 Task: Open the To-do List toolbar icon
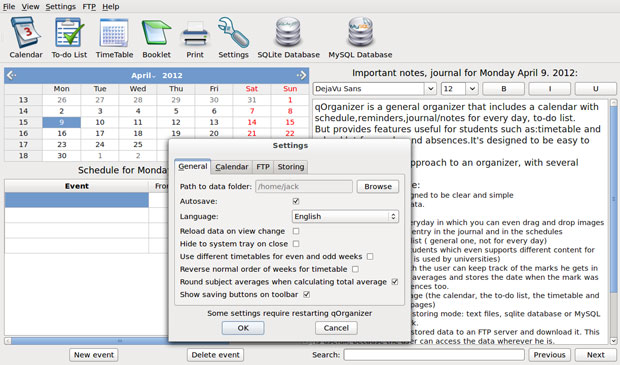click(x=69, y=38)
